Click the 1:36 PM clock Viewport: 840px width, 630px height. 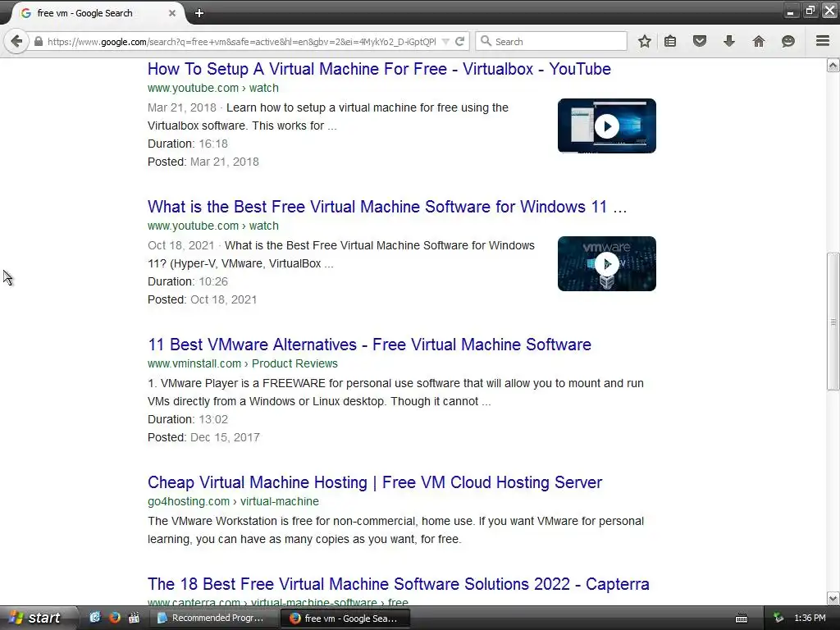pos(810,619)
